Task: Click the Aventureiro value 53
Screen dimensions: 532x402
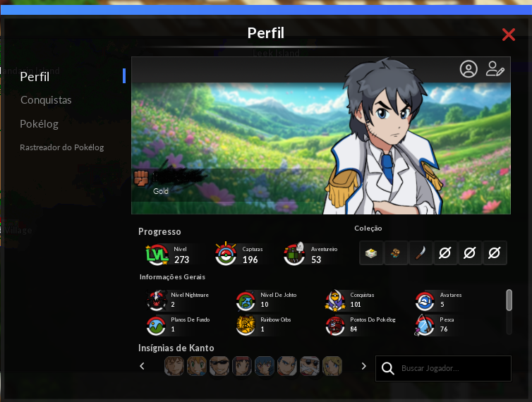Action: click(x=316, y=260)
